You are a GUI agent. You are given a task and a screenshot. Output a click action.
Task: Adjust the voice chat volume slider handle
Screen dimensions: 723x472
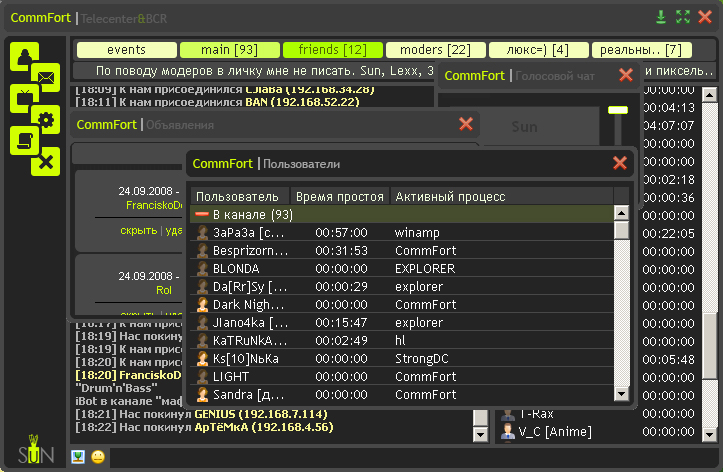point(618,110)
